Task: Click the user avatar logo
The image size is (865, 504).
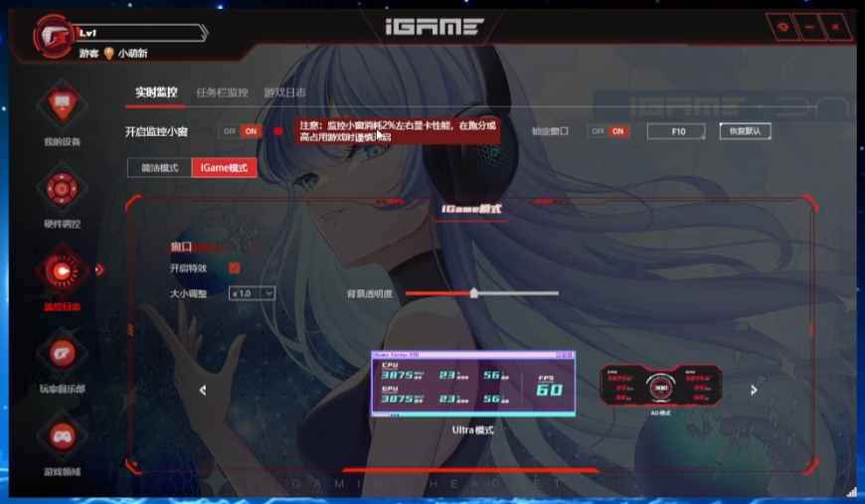Action: 50,38
